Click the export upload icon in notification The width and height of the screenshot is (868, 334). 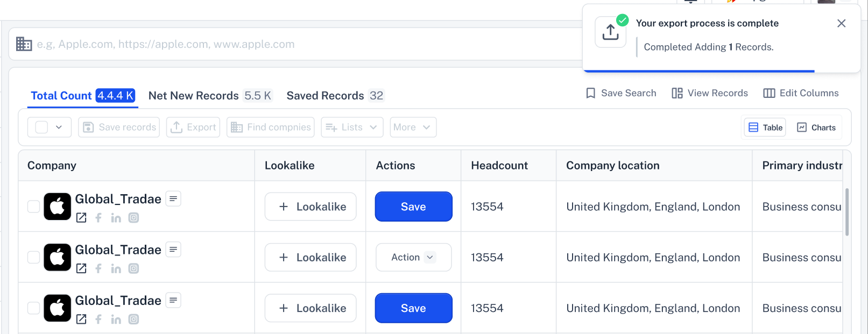[x=610, y=32]
